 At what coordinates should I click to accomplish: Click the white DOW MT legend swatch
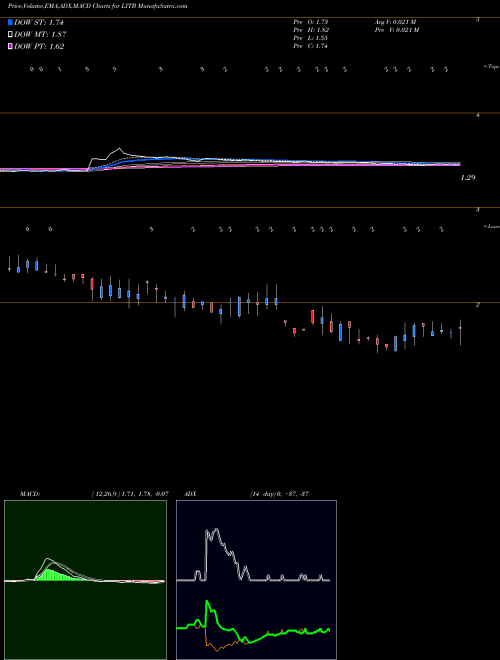point(11,35)
